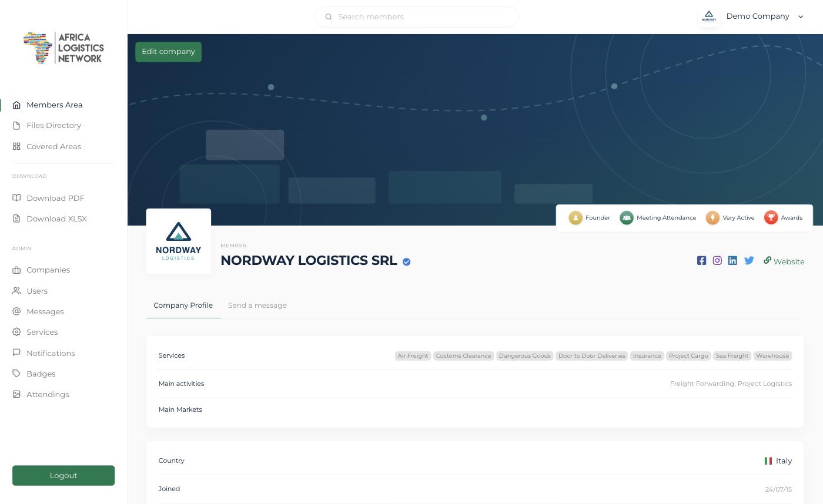The height and width of the screenshot is (504, 823).
Task: Click the Freight Forwarding, Project Logistics text
Action: tap(731, 384)
